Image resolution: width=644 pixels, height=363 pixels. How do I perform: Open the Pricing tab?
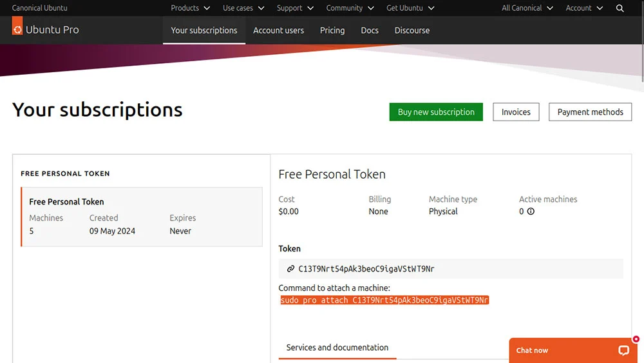click(332, 30)
